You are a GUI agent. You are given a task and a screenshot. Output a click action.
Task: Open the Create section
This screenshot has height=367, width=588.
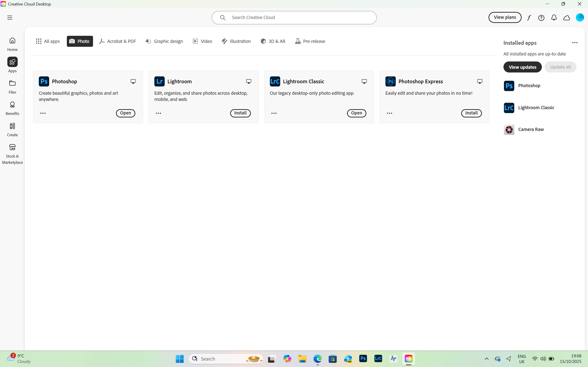pos(12,129)
